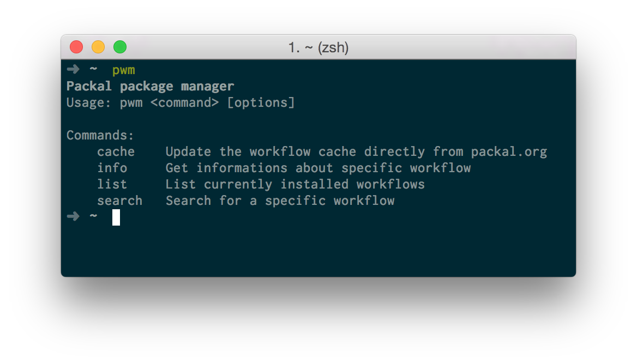Screen dimensions: 637x364
Task: Click the green fullscreen traffic light icon
Action: [120, 47]
